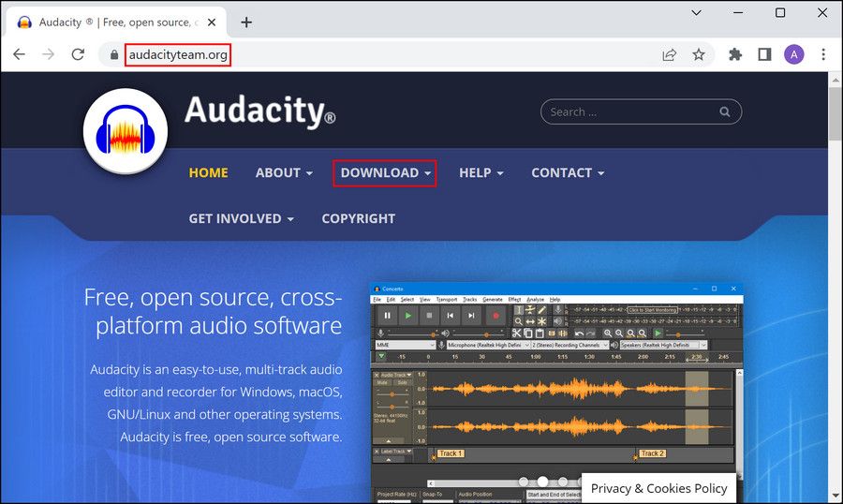Click the green Play-at-Speed icon in Concerto screenshot
This screenshot has width=843, height=504.
pyautogui.click(x=658, y=334)
